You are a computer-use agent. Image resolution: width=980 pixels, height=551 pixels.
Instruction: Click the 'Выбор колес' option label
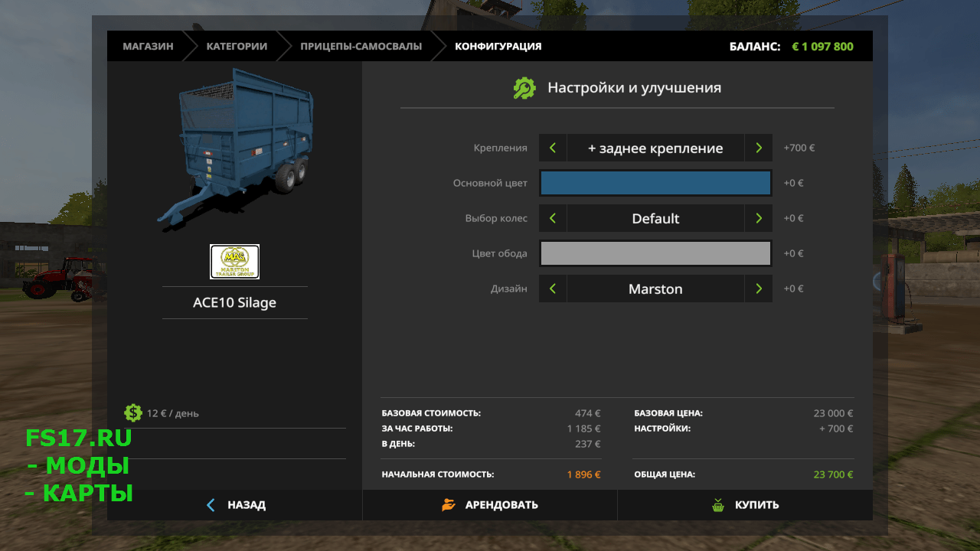tap(496, 218)
